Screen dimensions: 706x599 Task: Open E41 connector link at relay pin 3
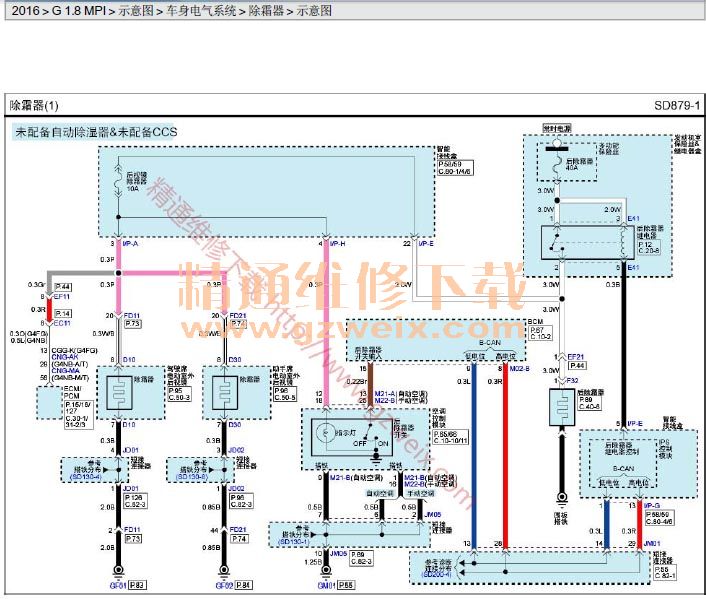point(634,218)
